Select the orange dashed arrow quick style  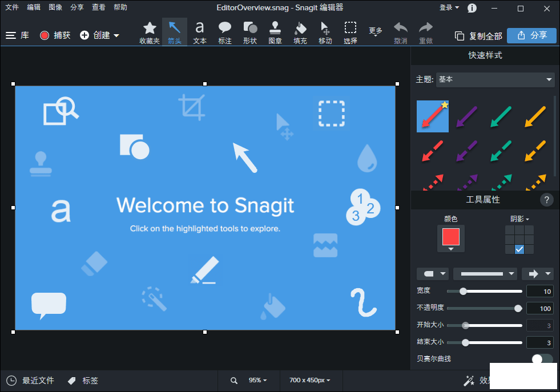535,151
